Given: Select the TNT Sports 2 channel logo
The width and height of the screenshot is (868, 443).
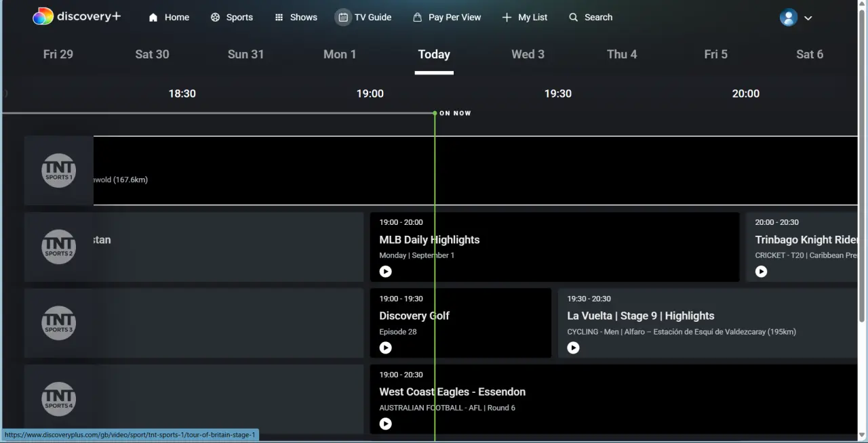Looking at the screenshot, I should (58, 247).
